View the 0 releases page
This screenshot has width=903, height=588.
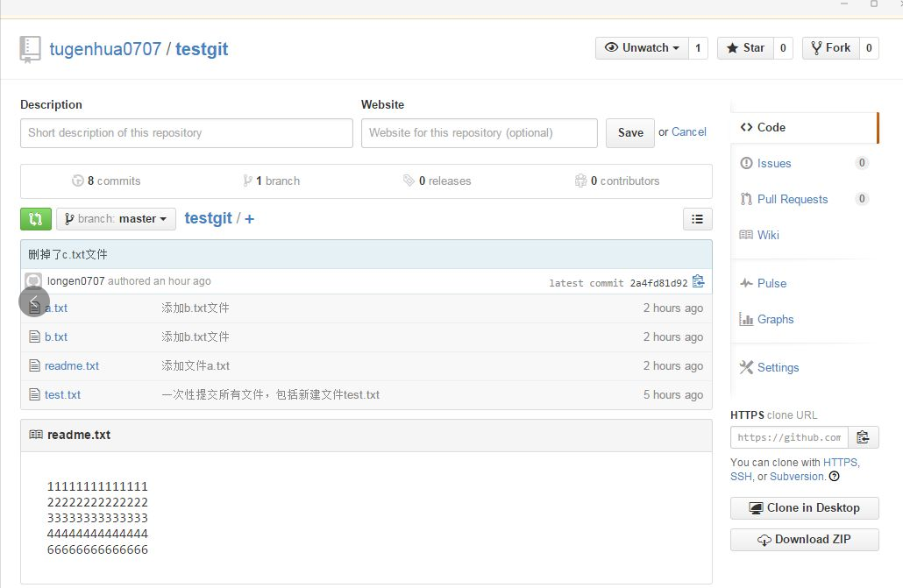[x=437, y=181]
